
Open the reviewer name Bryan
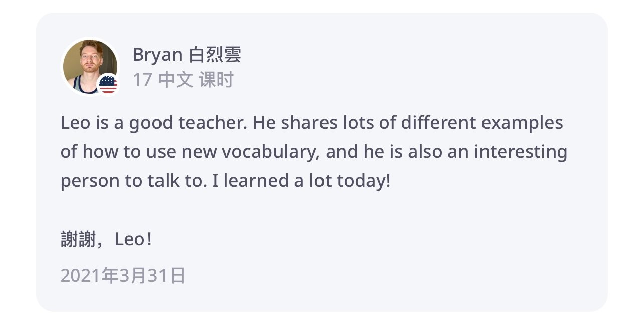click(157, 55)
